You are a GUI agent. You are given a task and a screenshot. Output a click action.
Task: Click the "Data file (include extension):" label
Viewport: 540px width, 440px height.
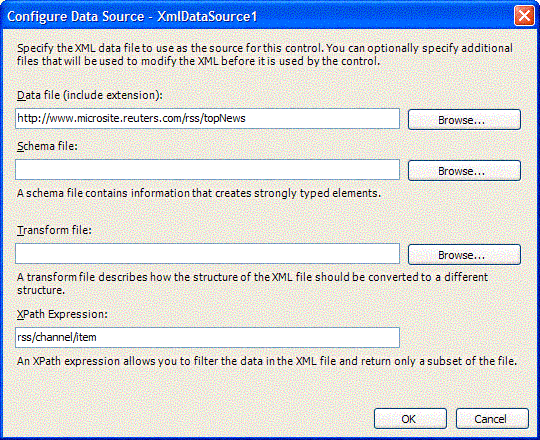(90, 95)
